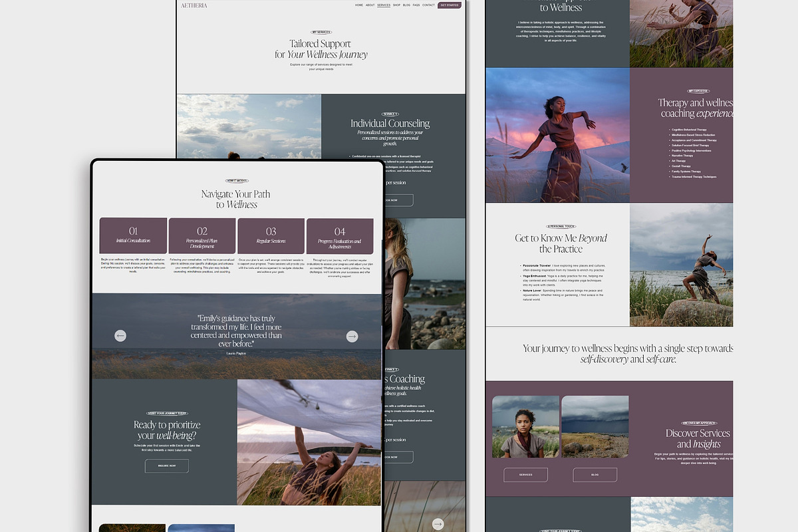Click the right arrow beside Emily's guidance testimonial
The width and height of the screenshot is (798, 532).
point(352,336)
